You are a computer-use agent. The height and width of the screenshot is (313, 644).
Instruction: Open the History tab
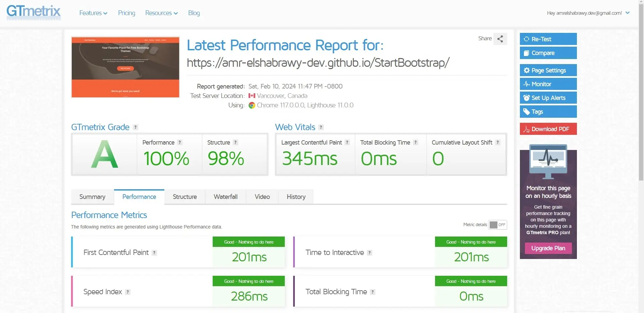pos(296,197)
